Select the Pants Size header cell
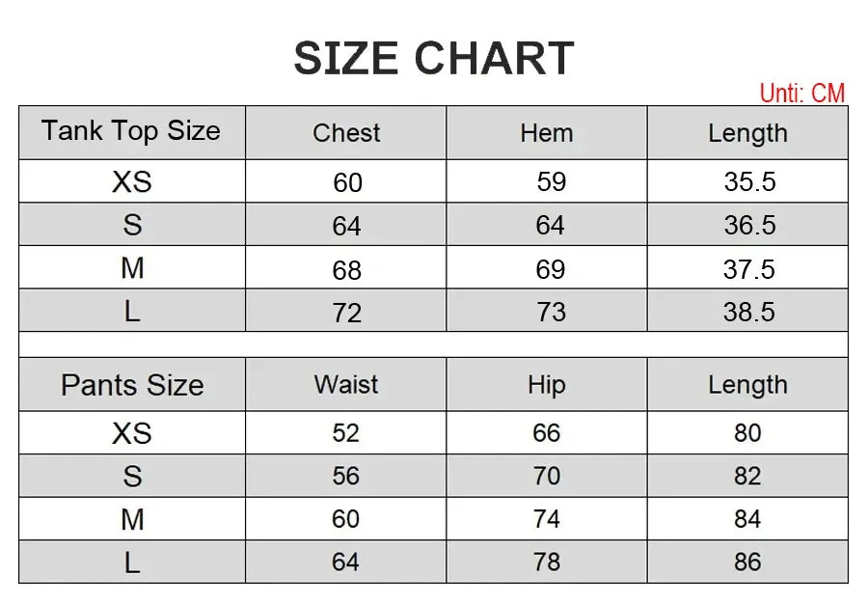The image size is (868, 604). (x=132, y=385)
